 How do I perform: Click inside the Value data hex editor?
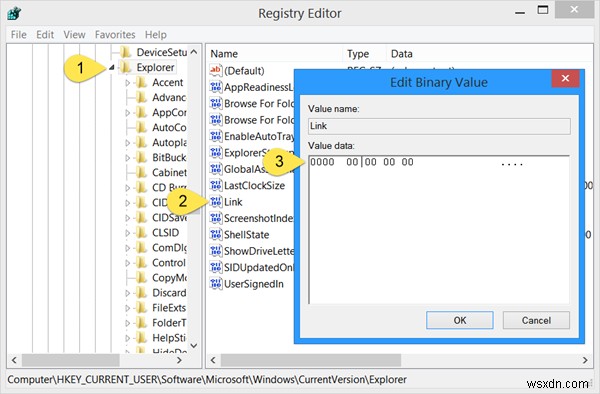pos(439,230)
